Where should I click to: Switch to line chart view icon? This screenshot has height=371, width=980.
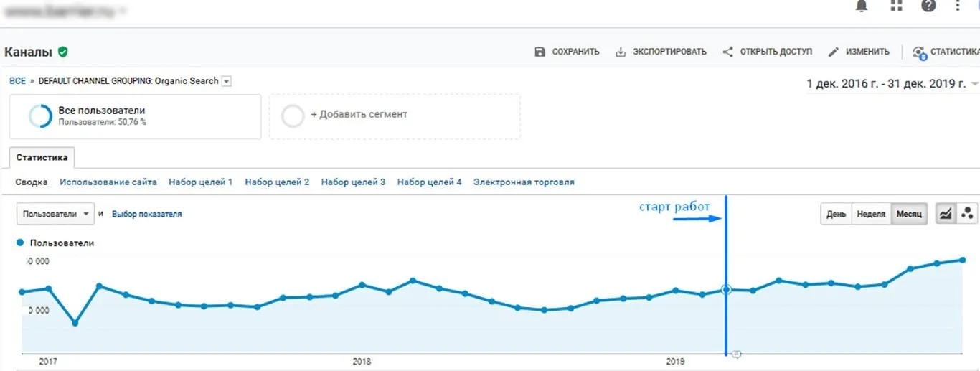(x=946, y=214)
